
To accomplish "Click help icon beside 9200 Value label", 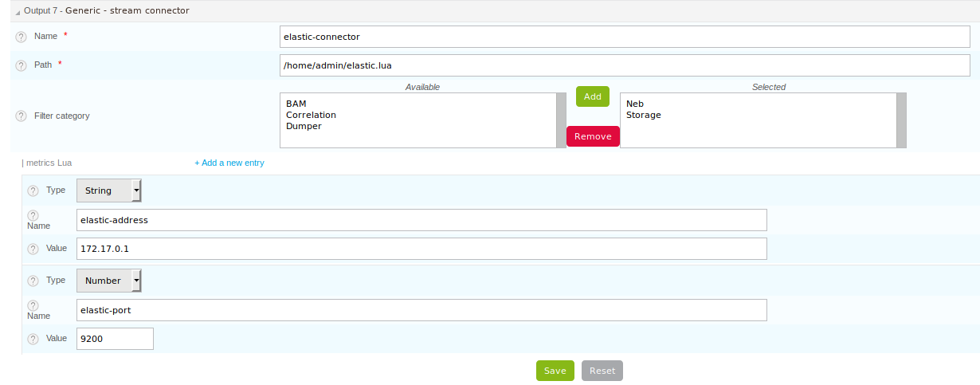I will 33,339.
